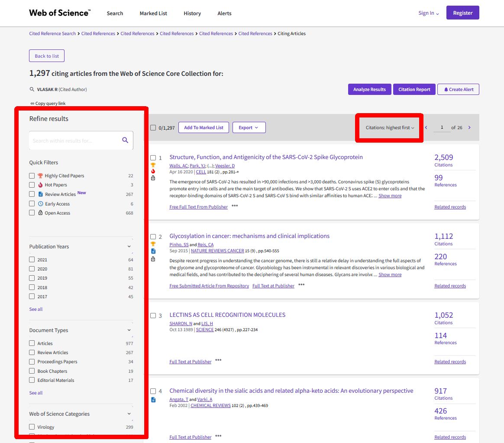Viewport: 504px width, 443px height.
Task: See all publication years
Action: tap(36, 309)
